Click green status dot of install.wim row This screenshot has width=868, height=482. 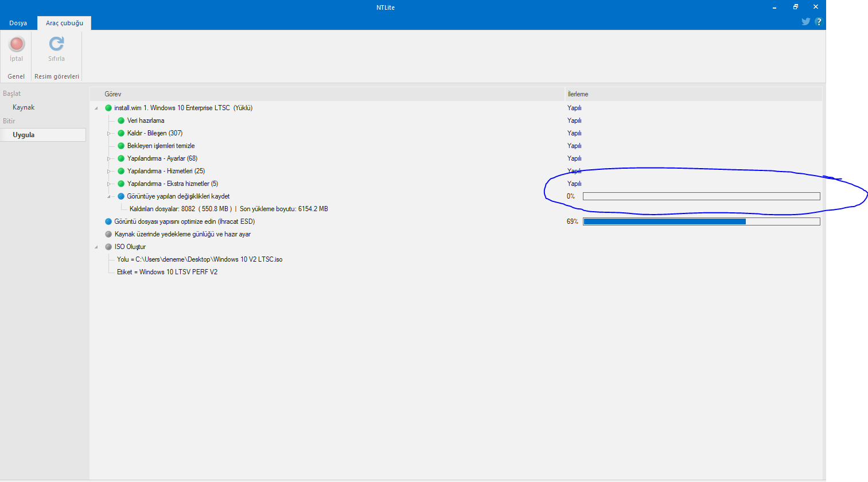click(108, 108)
